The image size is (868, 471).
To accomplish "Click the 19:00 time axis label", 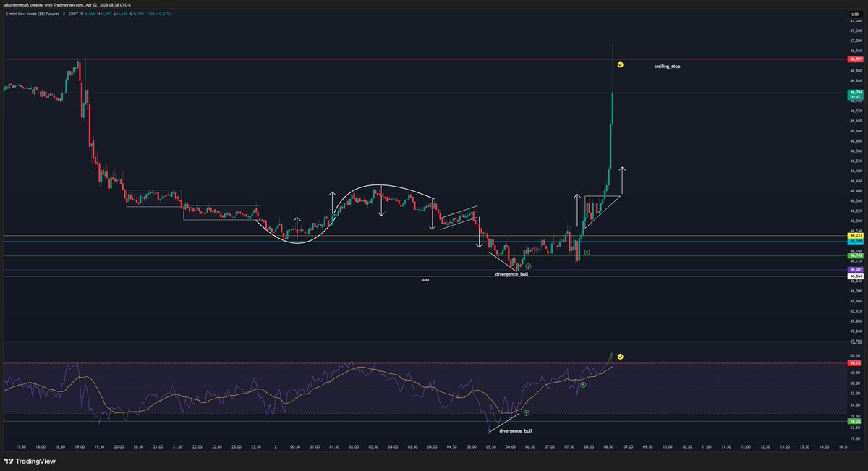I will 80,446.
